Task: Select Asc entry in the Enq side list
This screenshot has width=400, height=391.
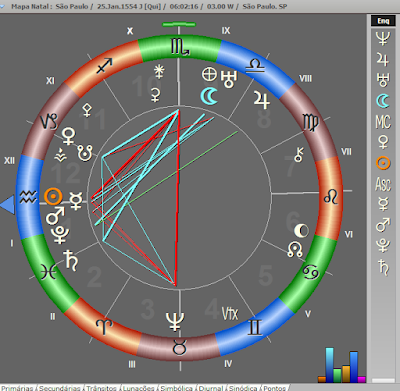Action: pos(383,184)
